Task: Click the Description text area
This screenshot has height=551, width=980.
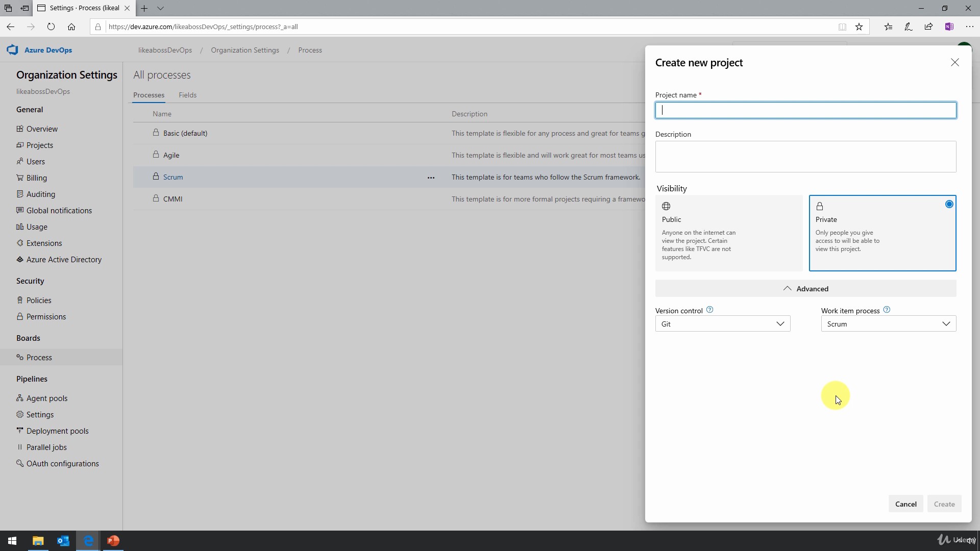Action: pyautogui.click(x=805, y=157)
